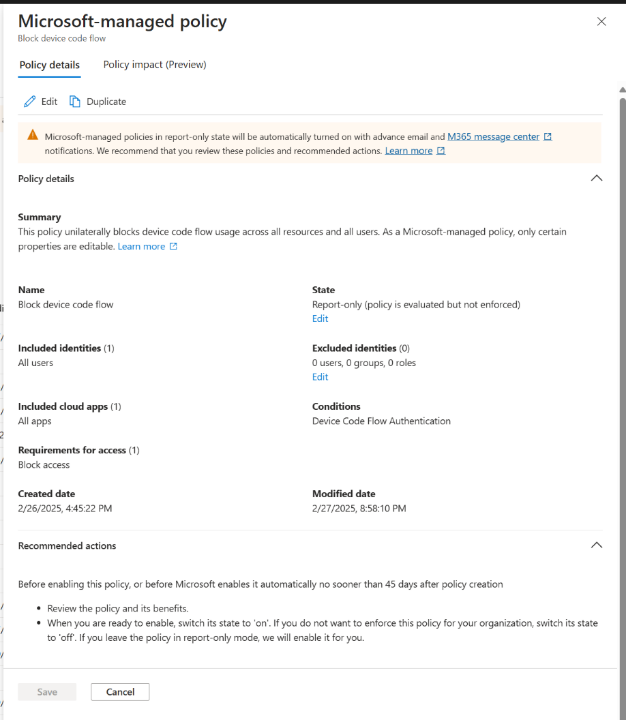The image size is (626, 720).
Task: Click the scrollbar up arrow
Action: click(x=622, y=90)
